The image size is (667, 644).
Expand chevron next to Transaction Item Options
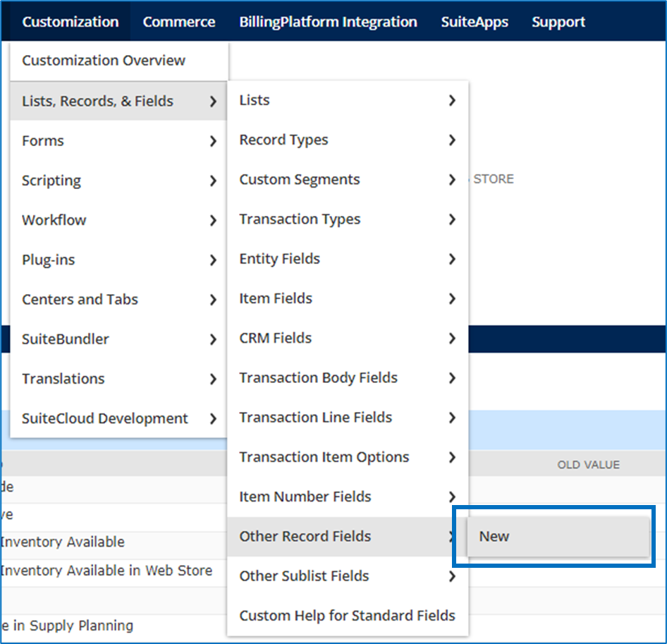tap(452, 457)
